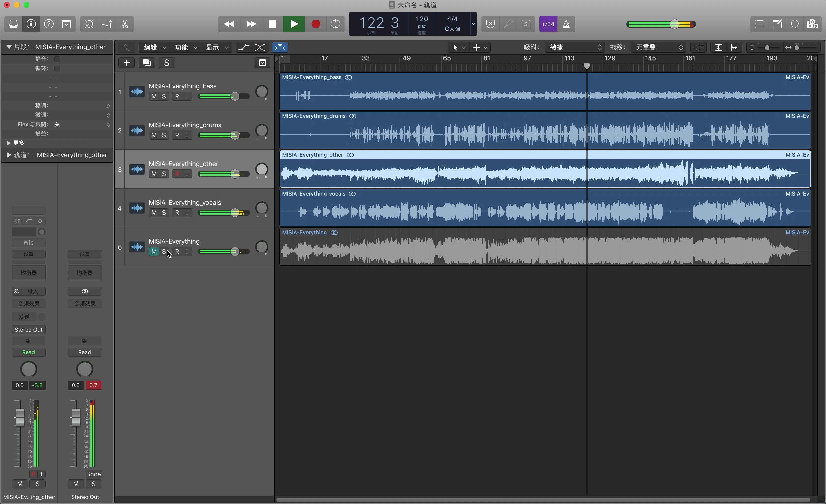Open the track header options dropdown button
826x504 pixels.
tap(262, 63)
